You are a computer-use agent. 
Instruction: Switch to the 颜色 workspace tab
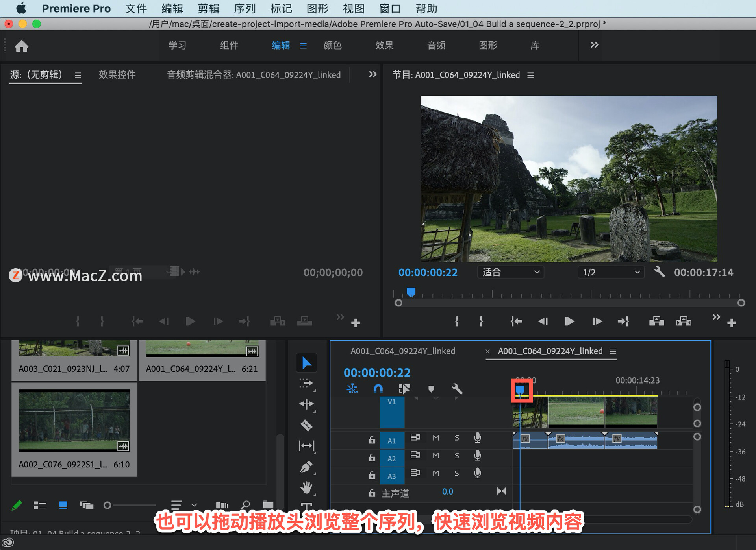[332, 45]
